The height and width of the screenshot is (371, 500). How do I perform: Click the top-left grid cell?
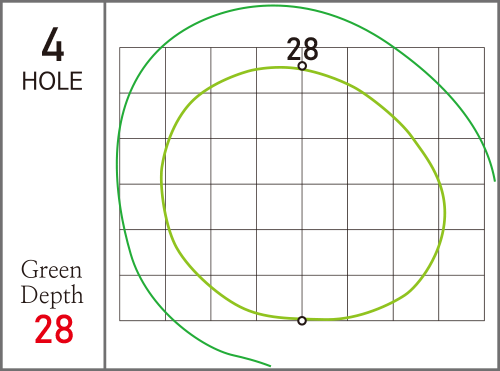142,70
